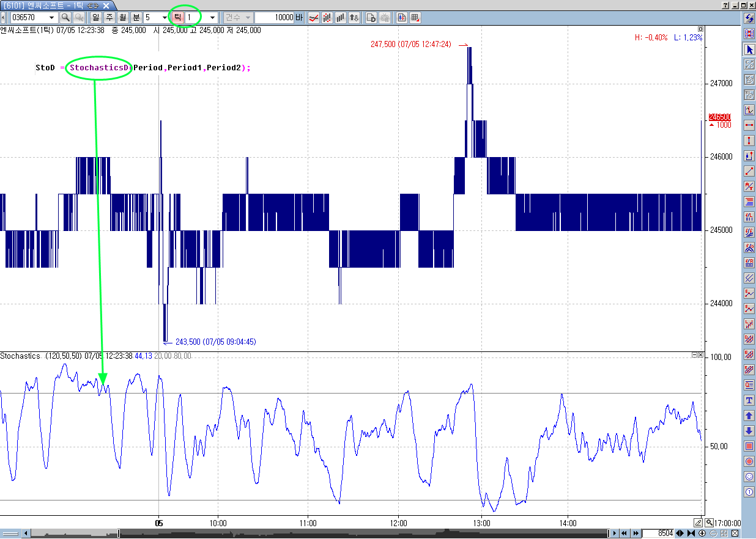Select the vertical line drawing tool
The width and height of the screenshot is (756, 539).
click(x=749, y=141)
